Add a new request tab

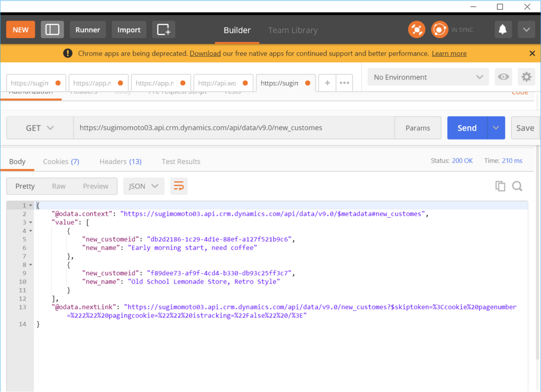tap(327, 83)
